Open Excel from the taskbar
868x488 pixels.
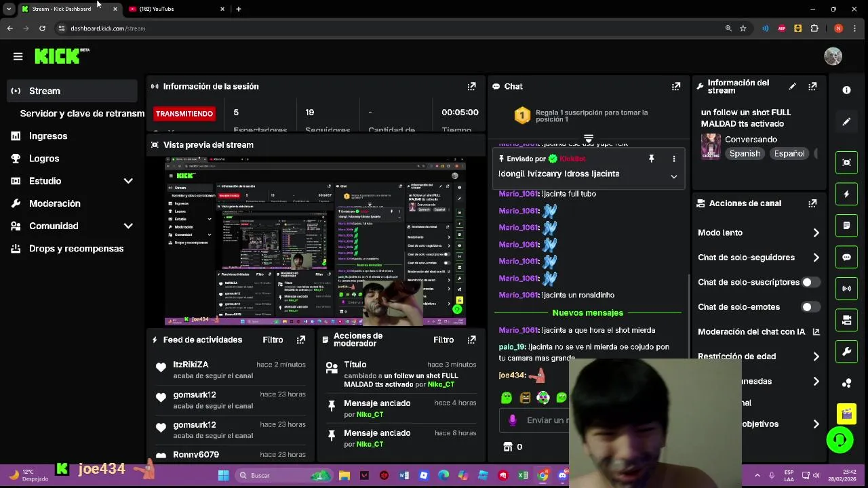pos(523,475)
